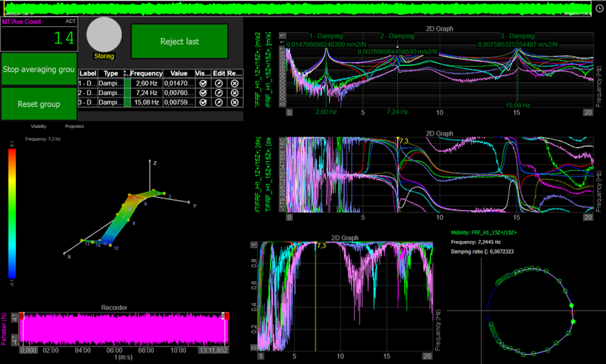Viewport: 606px width, 364px height.
Task: Select the 7,24 Hz frequency cell
Action: 147,93
